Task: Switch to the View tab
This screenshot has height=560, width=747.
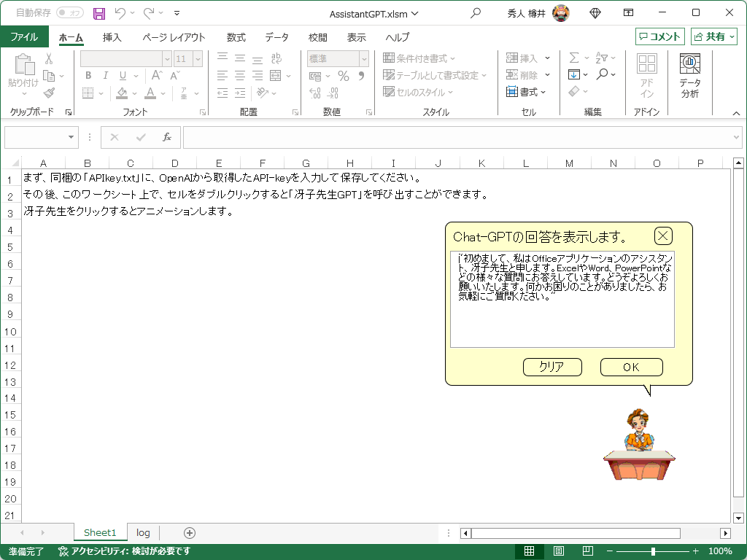Action: (x=356, y=37)
